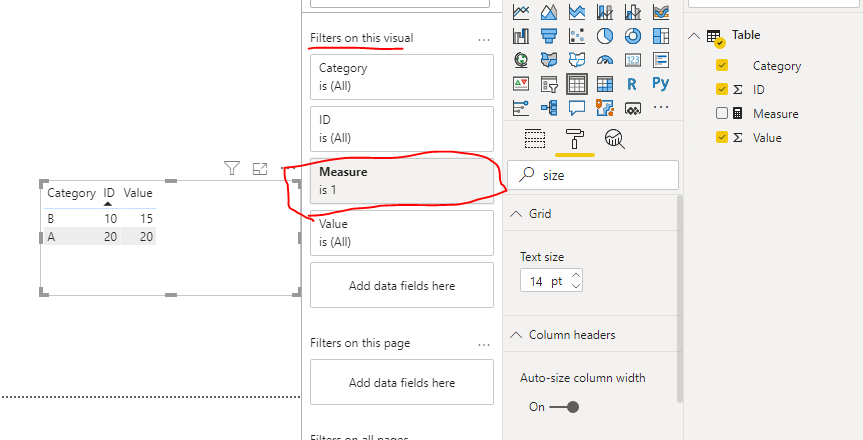Select the Card (123) visualization
This screenshot has height=440, width=863.
[633, 59]
